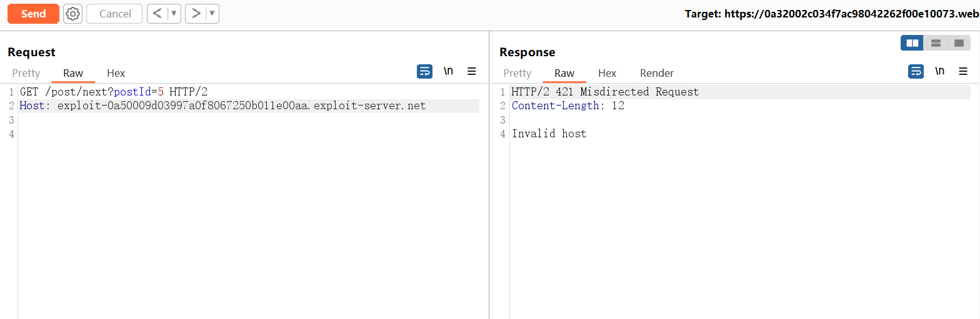Show non-printable characters in Request panel
Screen dimensions: 980x319
[x=448, y=71]
